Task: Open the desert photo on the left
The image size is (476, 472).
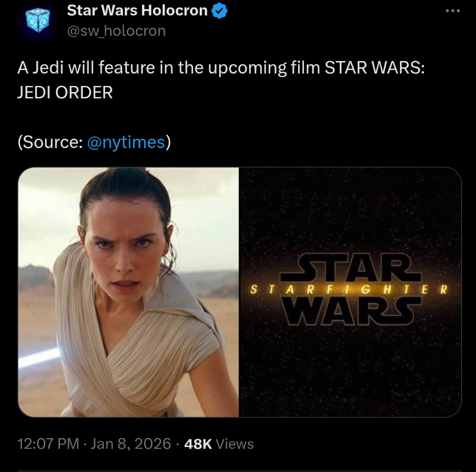Action: pyautogui.click(x=128, y=292)
